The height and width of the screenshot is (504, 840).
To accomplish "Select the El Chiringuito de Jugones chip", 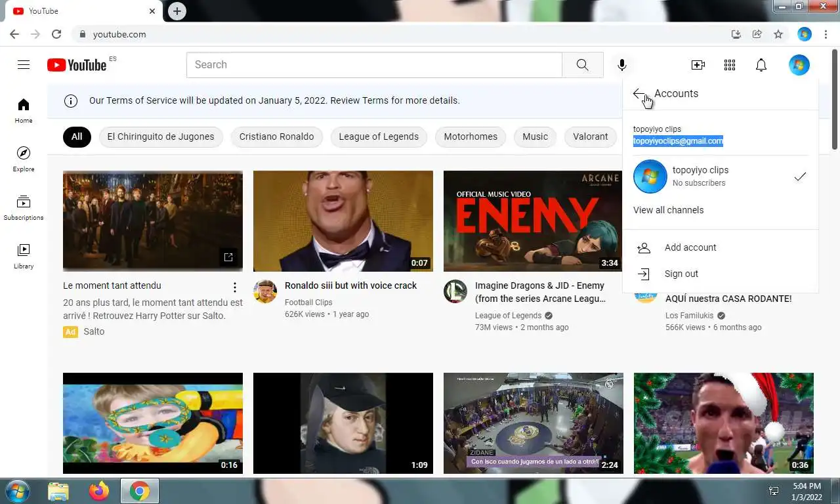I will (161, 136).
